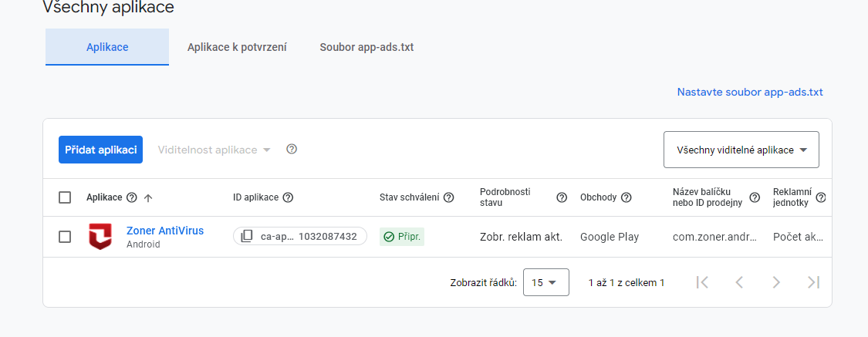
Task: Sort by Aplikace using the arrow icon
Action: click(148, 197)
